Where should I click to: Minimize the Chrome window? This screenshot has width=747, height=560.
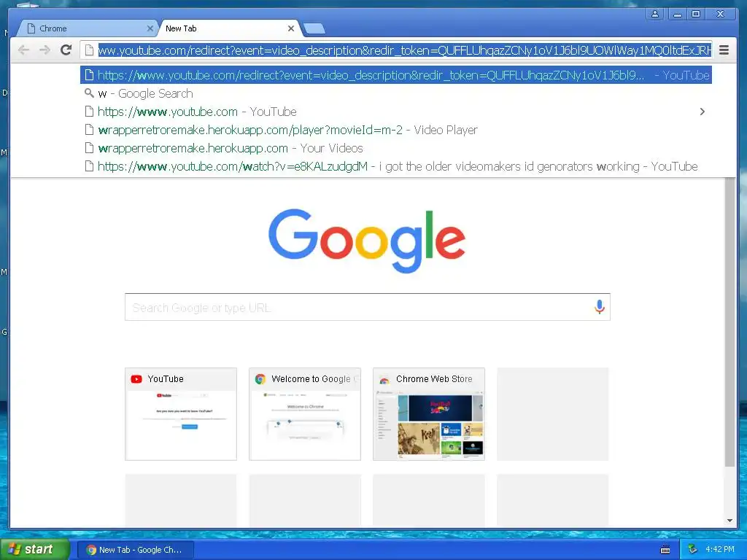click(677, 14)
